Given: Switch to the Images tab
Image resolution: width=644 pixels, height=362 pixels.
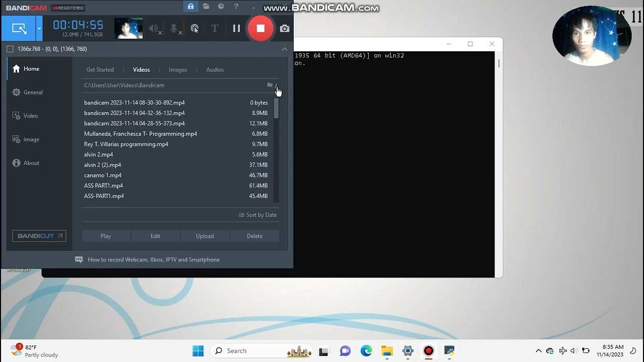Looking at the screenshot, I should (178, 70).
